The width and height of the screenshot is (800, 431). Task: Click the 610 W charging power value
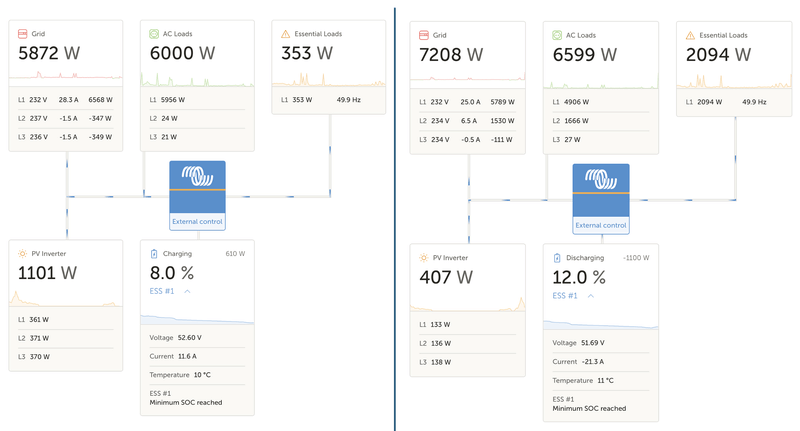(x=235, y=253)
